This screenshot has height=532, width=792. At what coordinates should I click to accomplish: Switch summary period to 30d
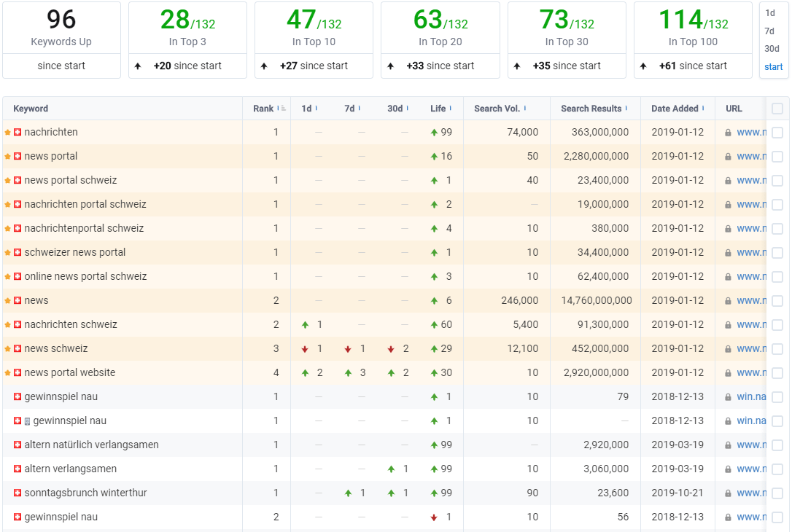coord(772,49)
